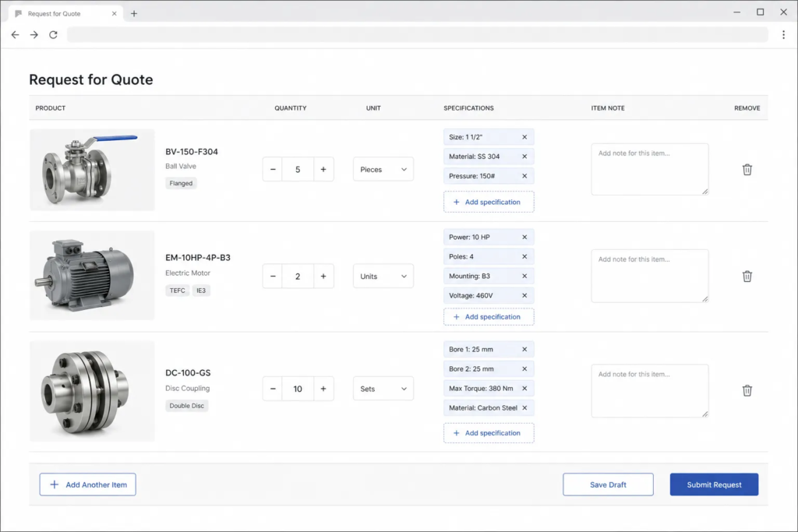Click the ITEM NOTE column header

coord(608,107)
